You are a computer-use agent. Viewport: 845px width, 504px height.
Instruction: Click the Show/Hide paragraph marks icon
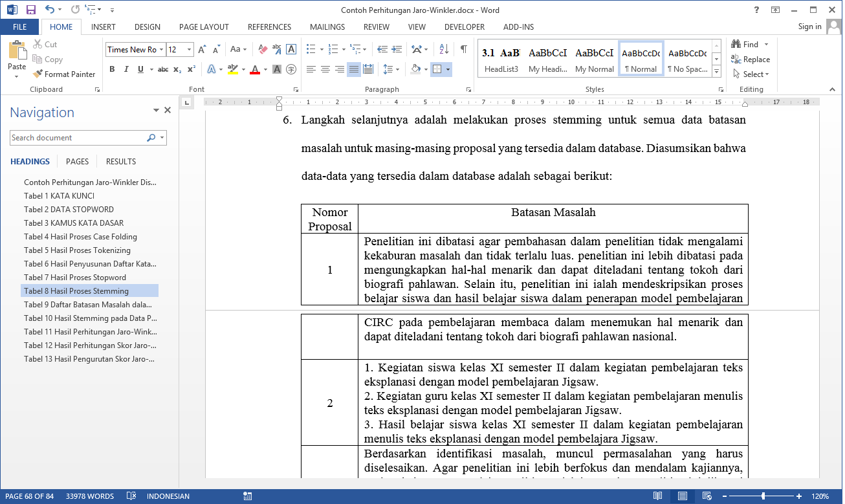tap(464, 49)
